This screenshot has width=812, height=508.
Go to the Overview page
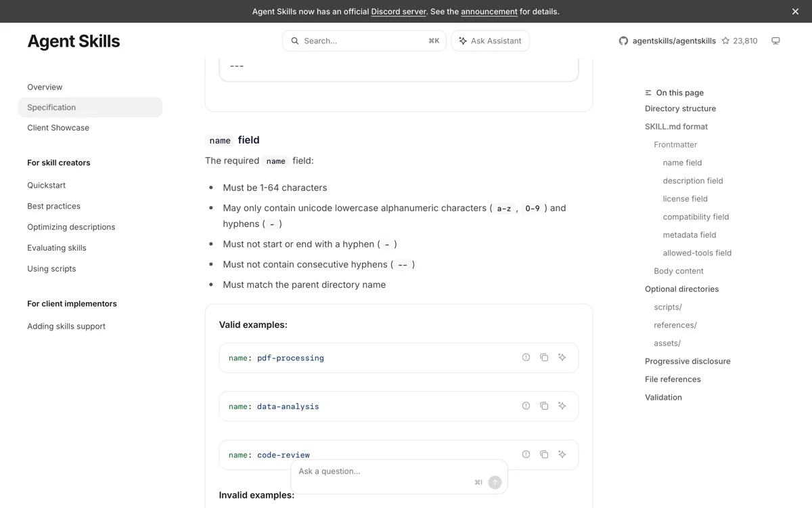pos(45,87)
